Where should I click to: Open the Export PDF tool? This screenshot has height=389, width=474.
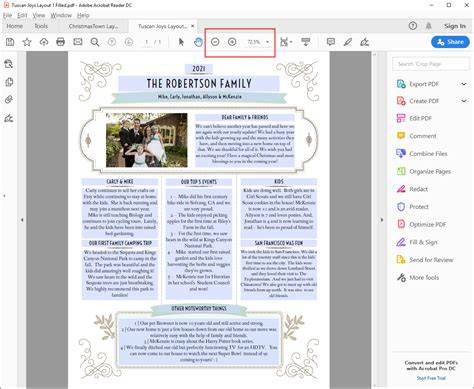tap(424, 84)
